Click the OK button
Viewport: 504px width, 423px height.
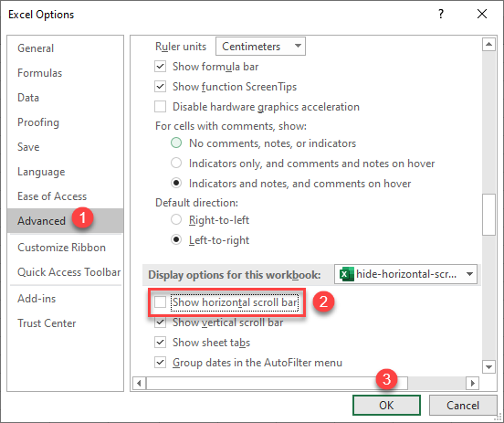(386, 406)
